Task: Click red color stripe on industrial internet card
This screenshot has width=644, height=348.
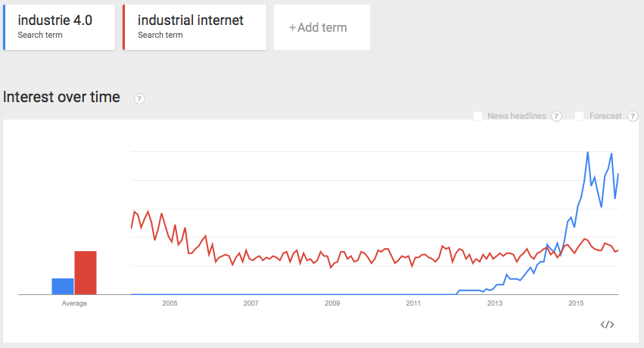Action: (123, 27)
